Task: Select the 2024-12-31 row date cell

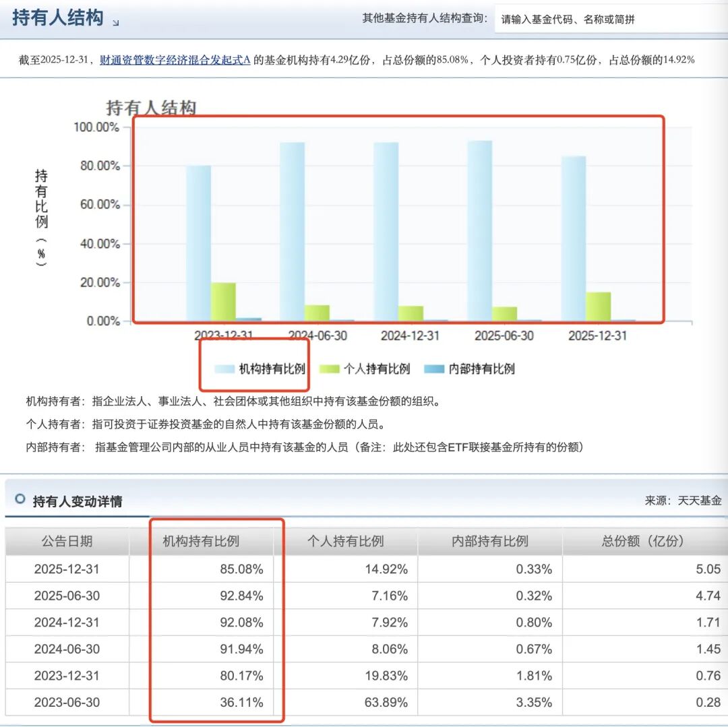Action: click(67, 623)
